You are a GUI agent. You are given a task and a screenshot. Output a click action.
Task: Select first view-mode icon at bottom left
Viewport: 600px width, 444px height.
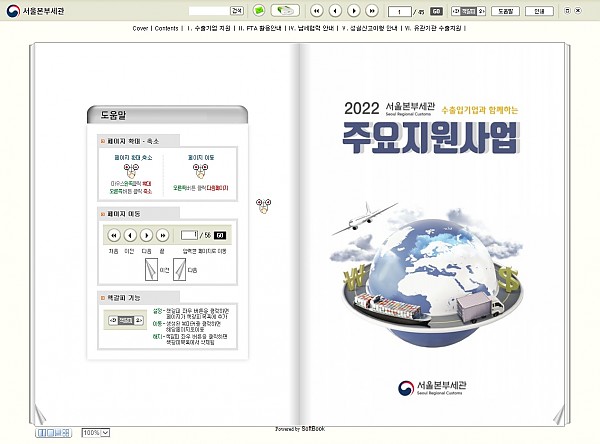point(41,433)
